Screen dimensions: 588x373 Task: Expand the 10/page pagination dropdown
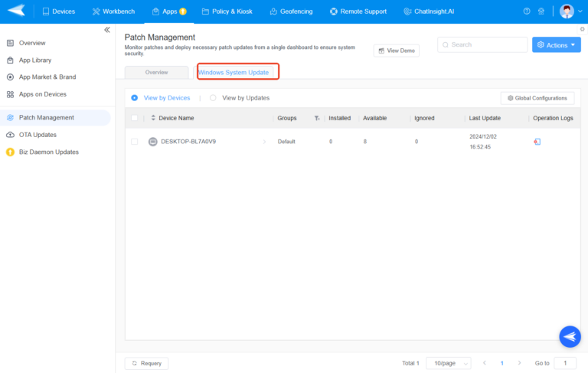click(448, 363)
